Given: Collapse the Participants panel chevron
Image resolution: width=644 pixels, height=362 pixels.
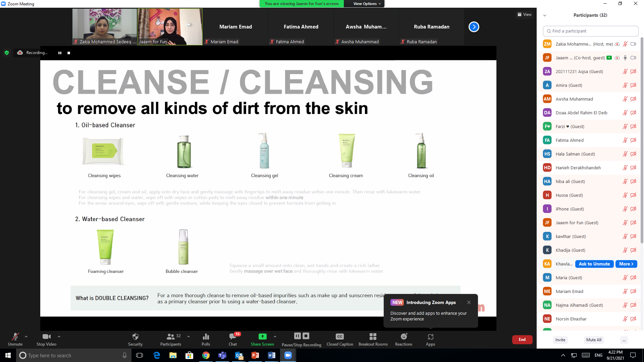Looking at the screenshot, I should click(x=545, y=15).
